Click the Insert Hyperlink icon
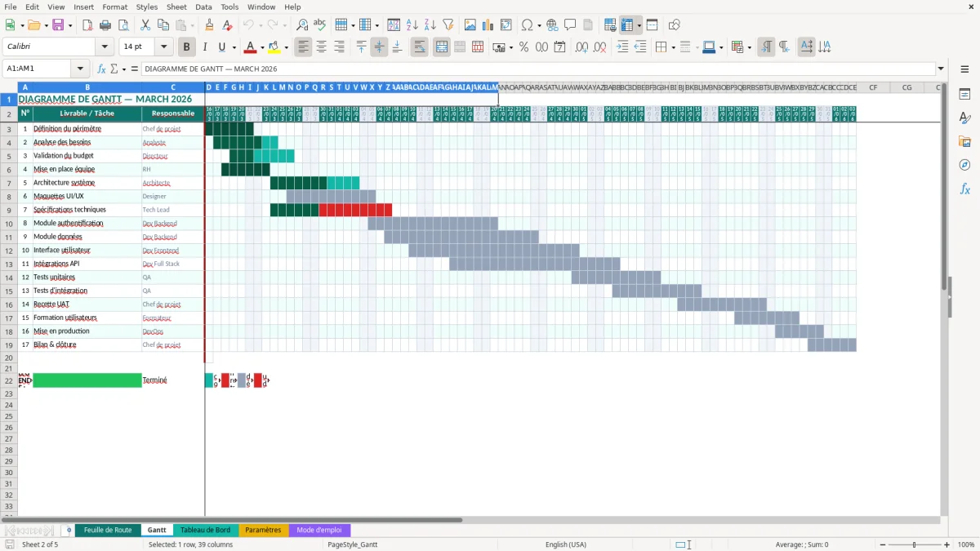This screenshot has height=551, width=980. click(552, 25)
